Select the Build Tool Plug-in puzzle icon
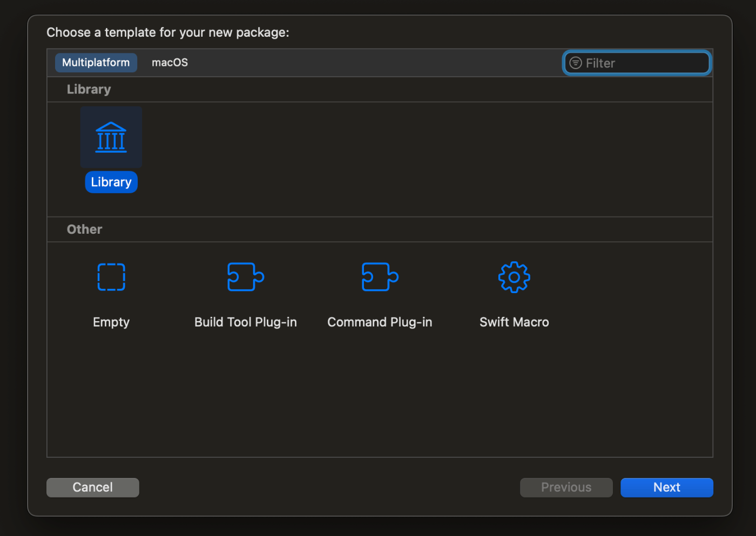 (246, 277)
